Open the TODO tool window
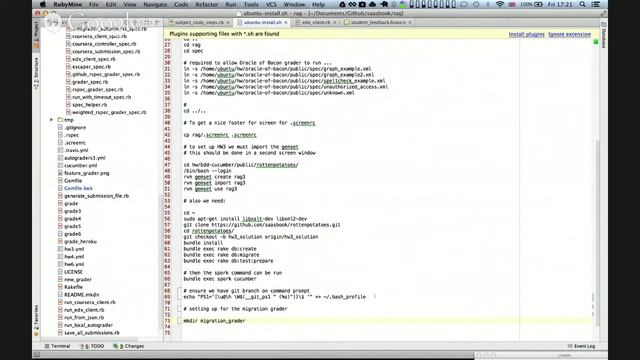This screenshot has height=360, width=640. click(x=91, y=346)
